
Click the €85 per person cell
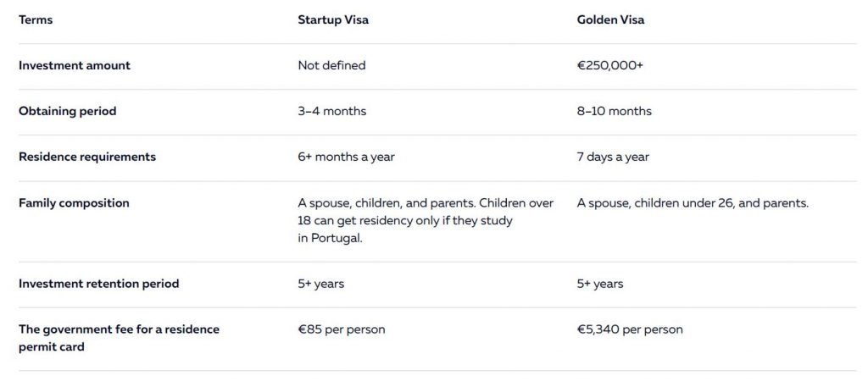pyautogui.click(x=342, y=329)
